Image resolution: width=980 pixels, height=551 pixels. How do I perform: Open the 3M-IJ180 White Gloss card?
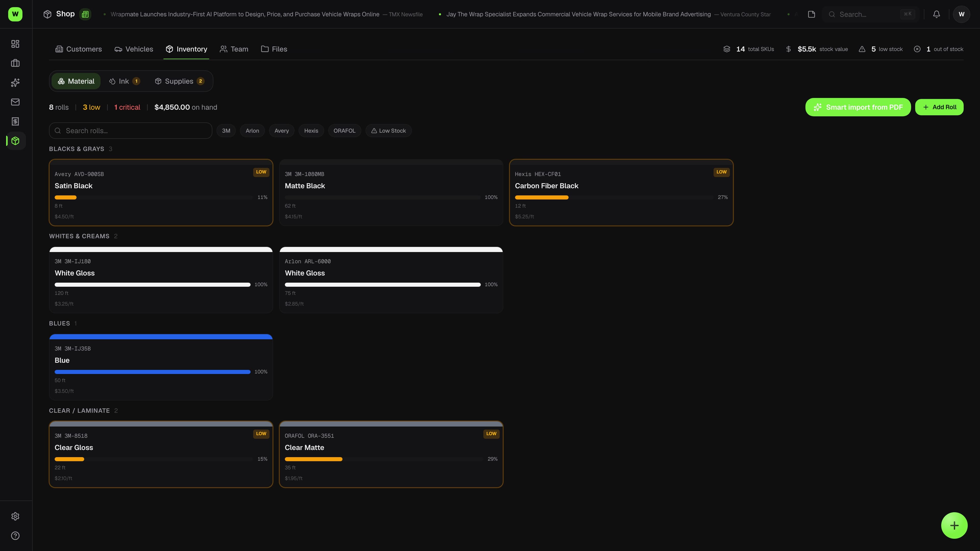(x=161, y=280)
